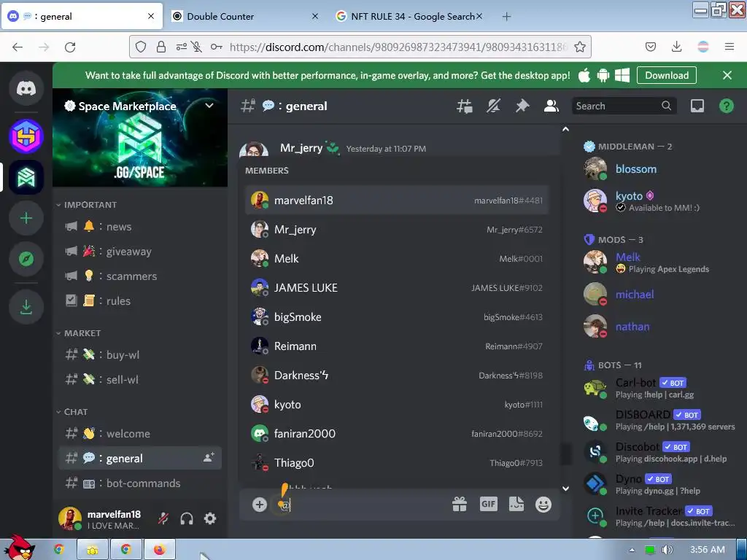Explore public servers compass icon

26,259
